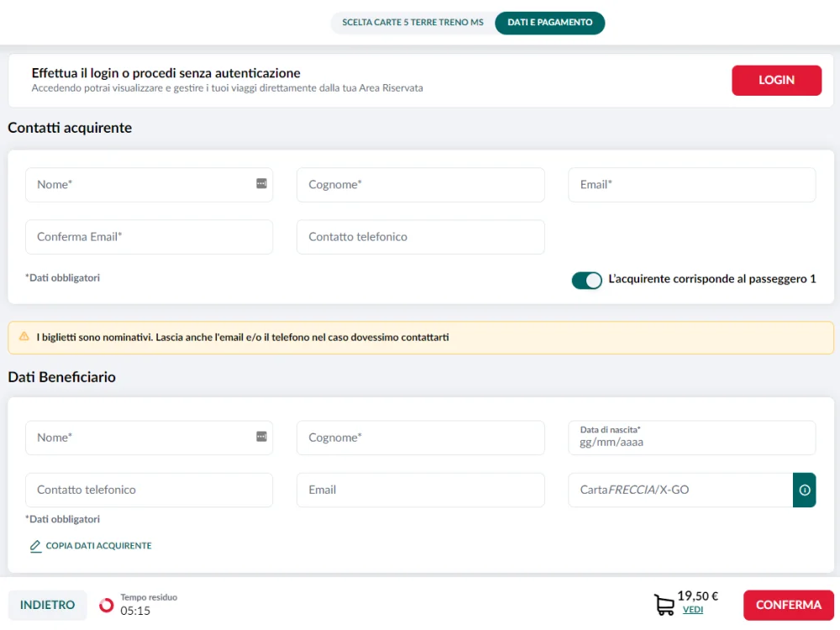Screen dimensions: 840x630
Task: Click the Conferma Email input field
Action: click(149, 237)
